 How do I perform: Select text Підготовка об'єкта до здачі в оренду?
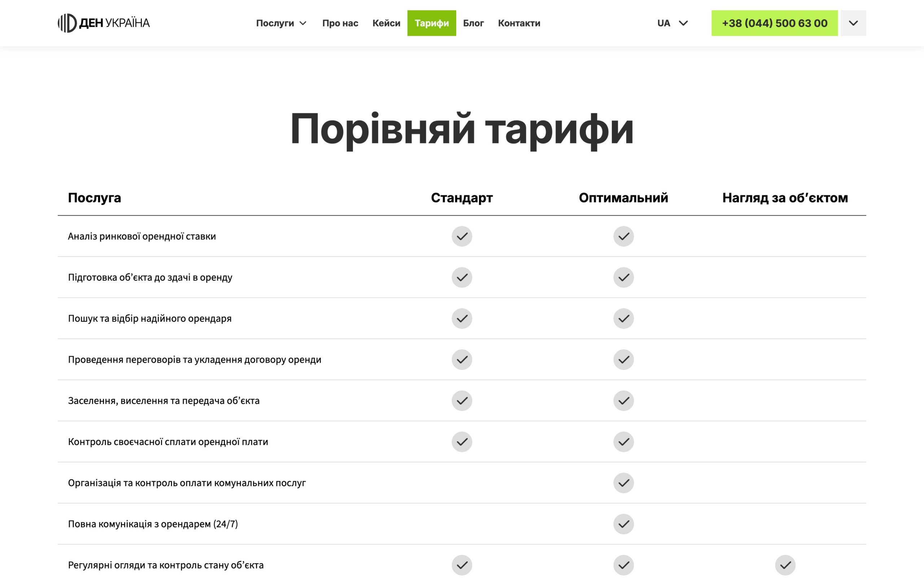[x=150, y=277]
